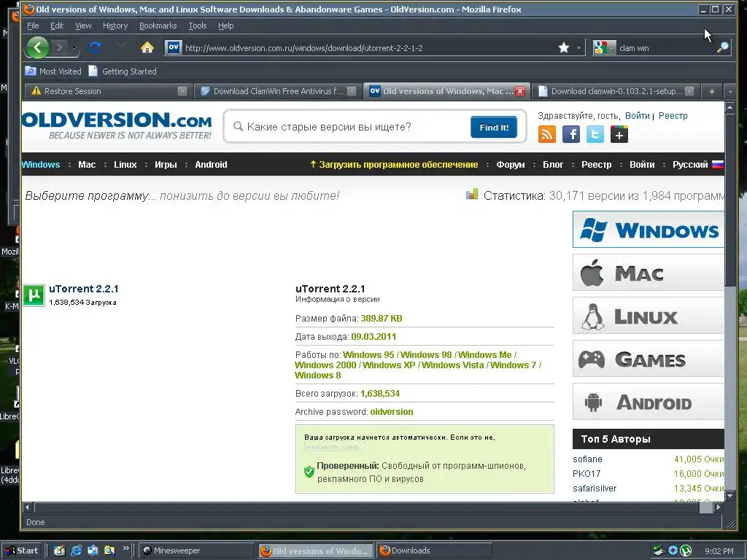The width and height of the screenshot is (747, 560).
Task: Expand the bookmark star dropdown arrow
Action: pyautogui.click(x=578, y=47)
